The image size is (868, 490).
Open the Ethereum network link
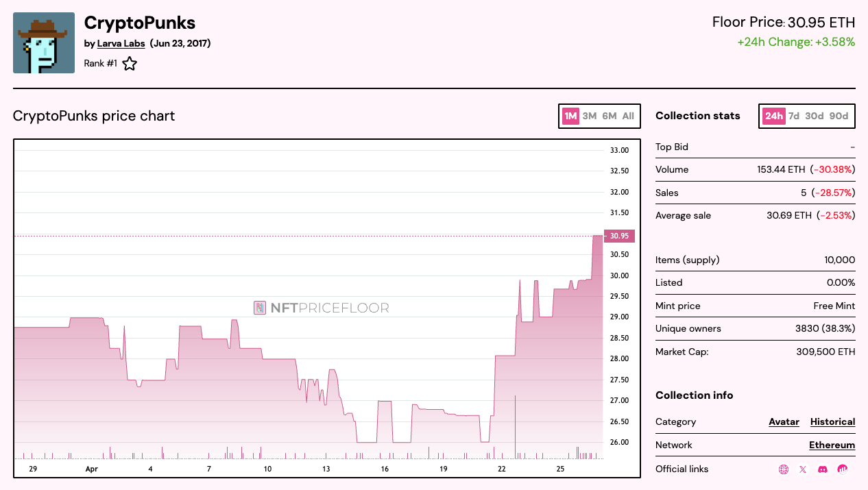832,445
